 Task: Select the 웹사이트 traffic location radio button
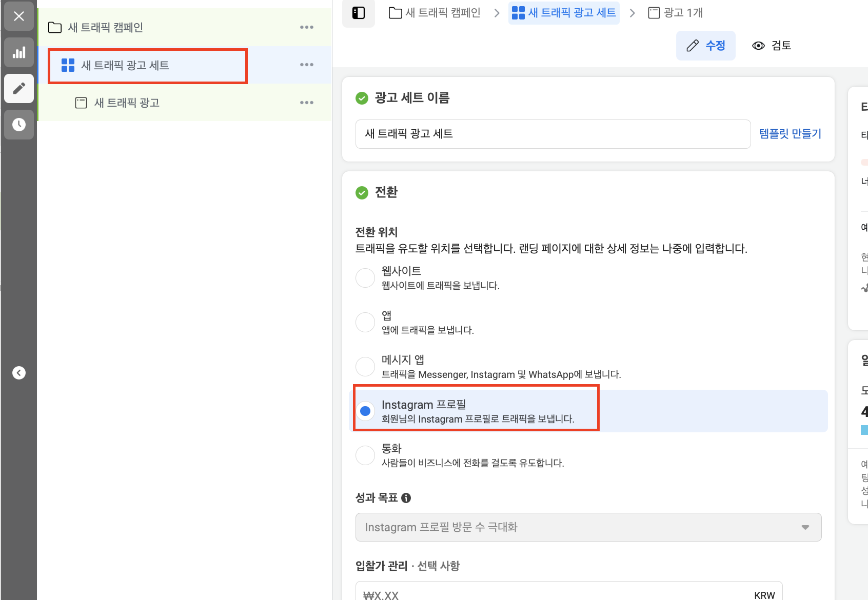[x=365, y=277]
